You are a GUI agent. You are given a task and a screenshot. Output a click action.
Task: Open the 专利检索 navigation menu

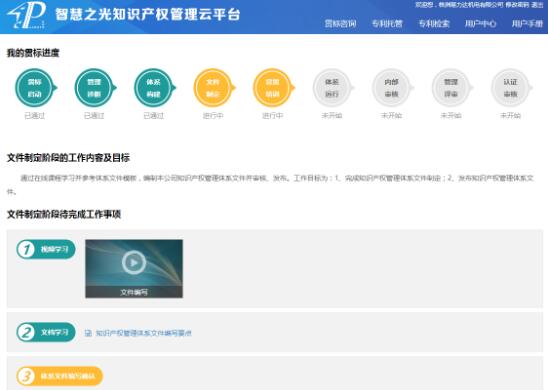point(434,23)
